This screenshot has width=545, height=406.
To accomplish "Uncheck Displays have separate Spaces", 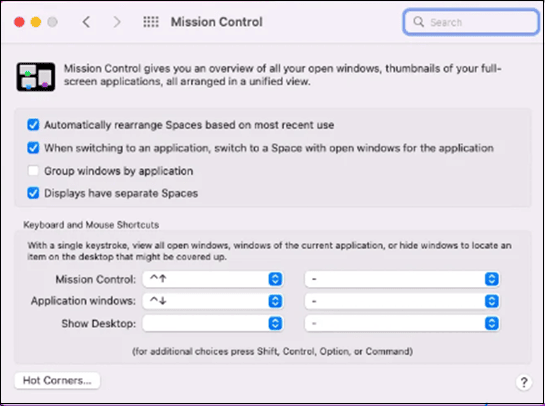I will (33, 193).
